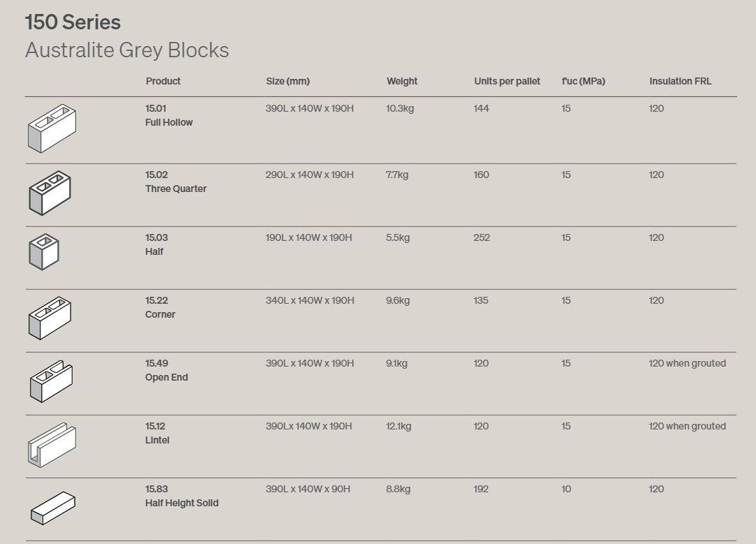Select the Weight column header
The width and height of the screenshot is (756, 544).
pos(401,81)
